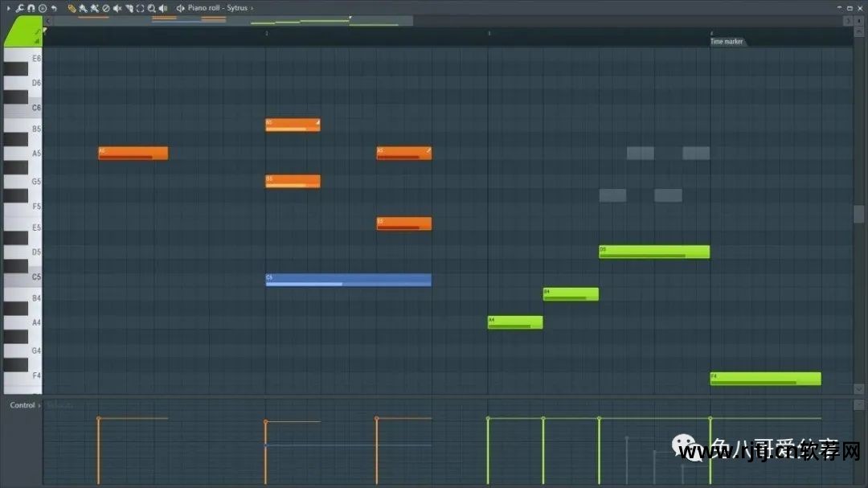The width and height of the screenshot is (868, 488).
Task: Click the target channel speaker icon beside the title
Action: tap(181, 8)
